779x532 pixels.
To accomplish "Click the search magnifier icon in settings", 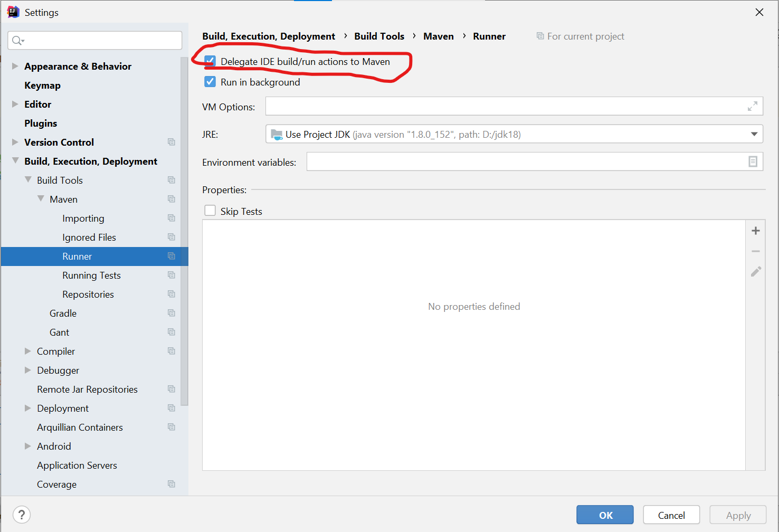I will tap(18, 41).
